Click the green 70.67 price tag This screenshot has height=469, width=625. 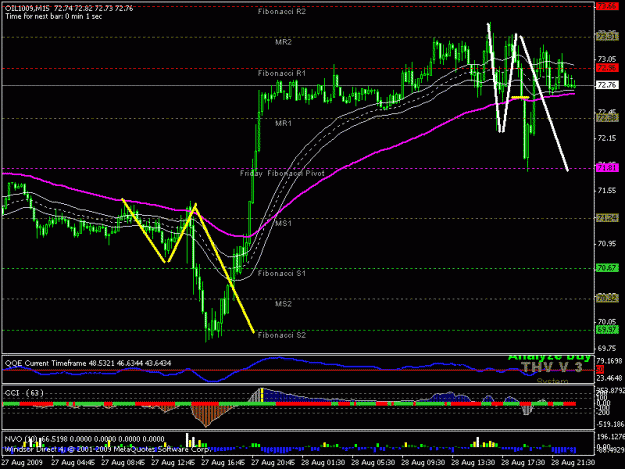point(607,268)
